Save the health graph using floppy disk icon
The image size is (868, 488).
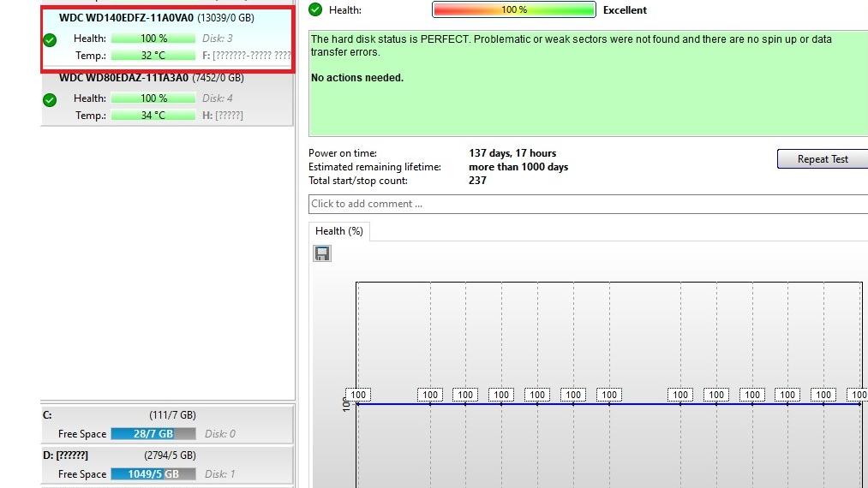tap(322, 253)
